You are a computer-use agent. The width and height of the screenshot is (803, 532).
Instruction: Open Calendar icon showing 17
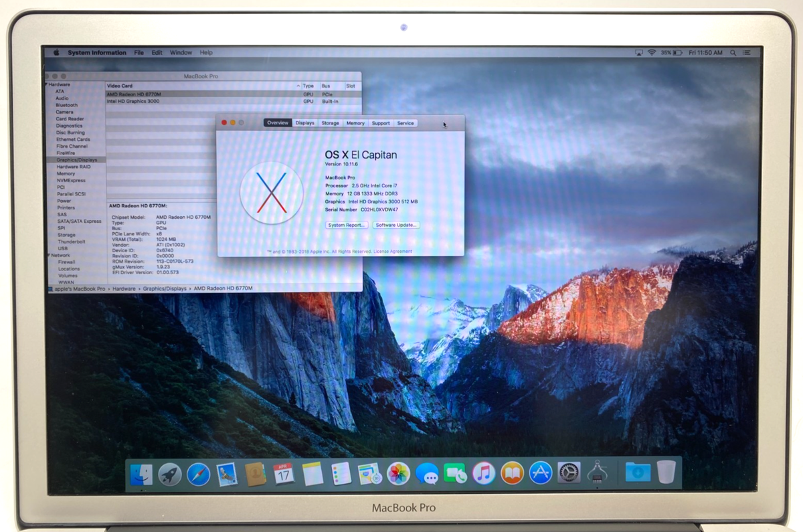[284, 474]
